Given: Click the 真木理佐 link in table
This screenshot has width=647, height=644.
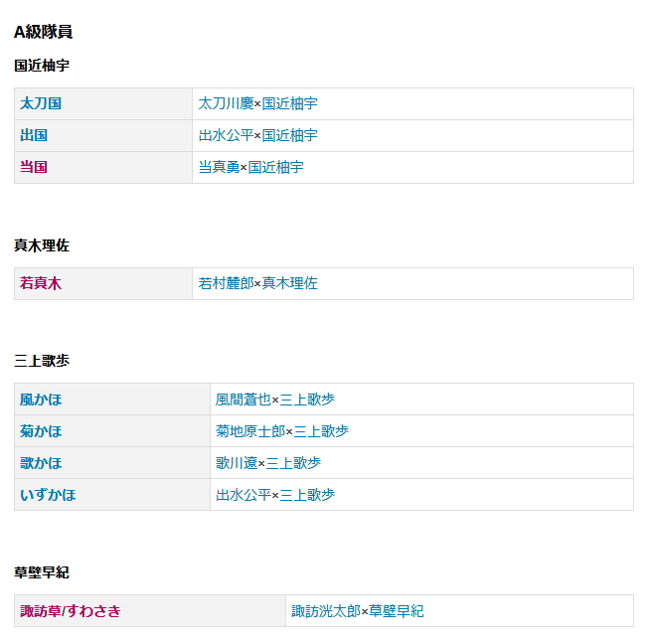Looking at the screenshot, I should [289, 283].
